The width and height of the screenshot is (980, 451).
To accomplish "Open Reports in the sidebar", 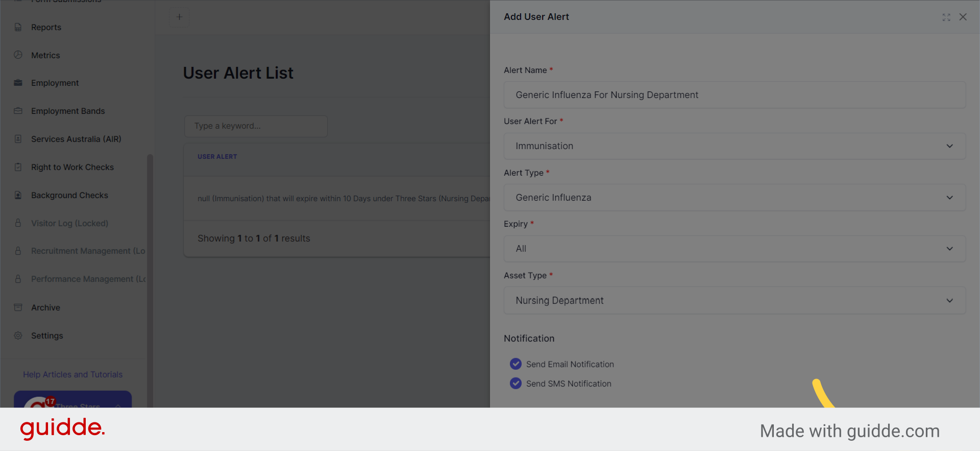I will coord(46,27).
